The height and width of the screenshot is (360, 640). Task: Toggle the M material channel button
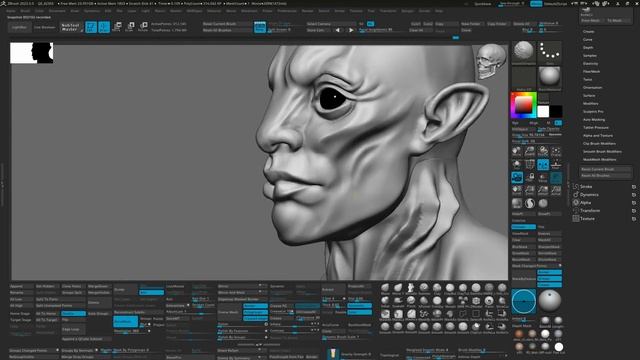(x=548, y=123)
